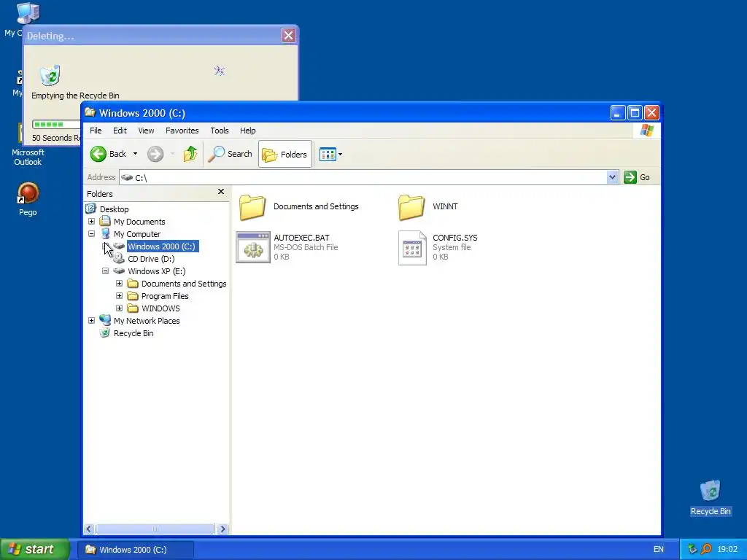Click the Deleting dialog progress bar
The height and width of the screenshot is (560, 747).
56,124
